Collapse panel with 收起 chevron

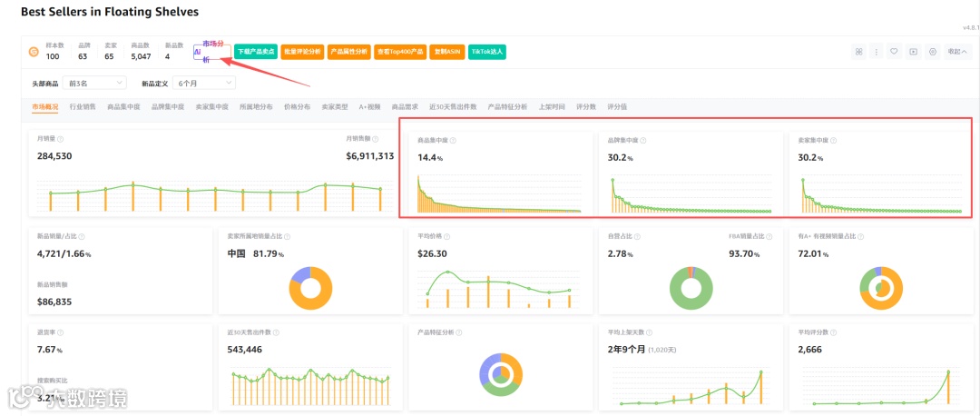[x=957, y=52]
